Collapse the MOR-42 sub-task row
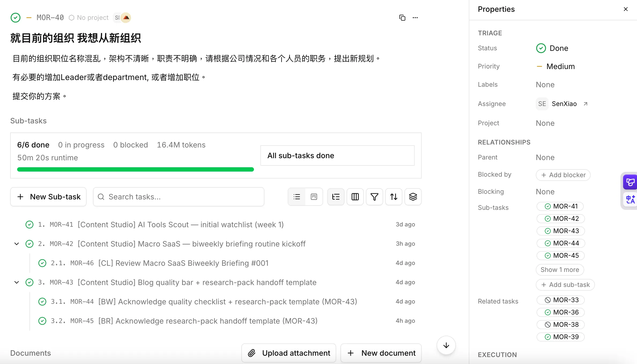637x364 pixels. tap(17, 244)
